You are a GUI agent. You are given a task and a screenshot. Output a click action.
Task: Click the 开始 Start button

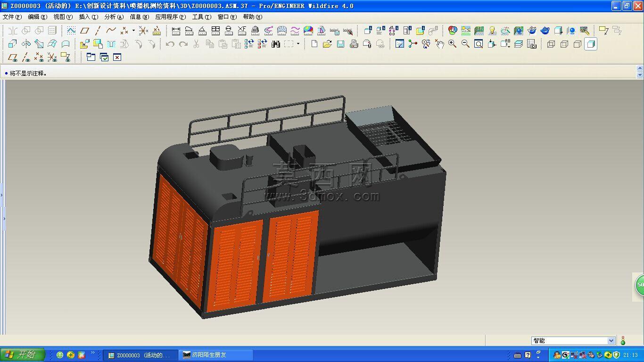(23, 355)
